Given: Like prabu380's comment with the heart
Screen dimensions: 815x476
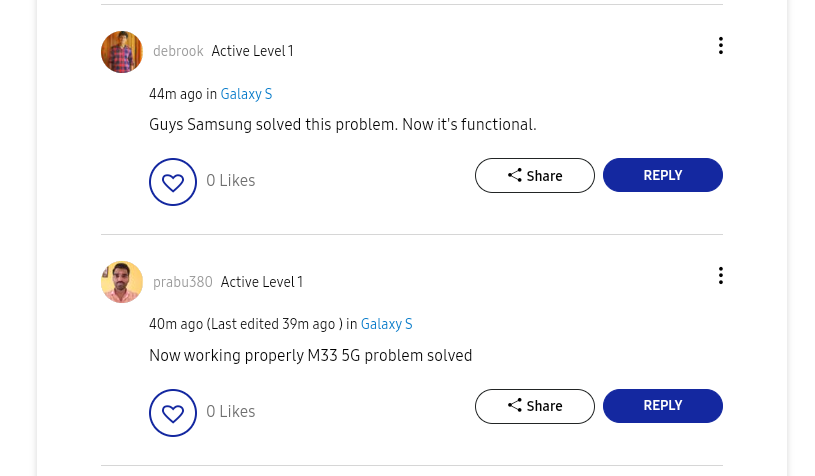Looking at the screenshot, I should point(173,413).
